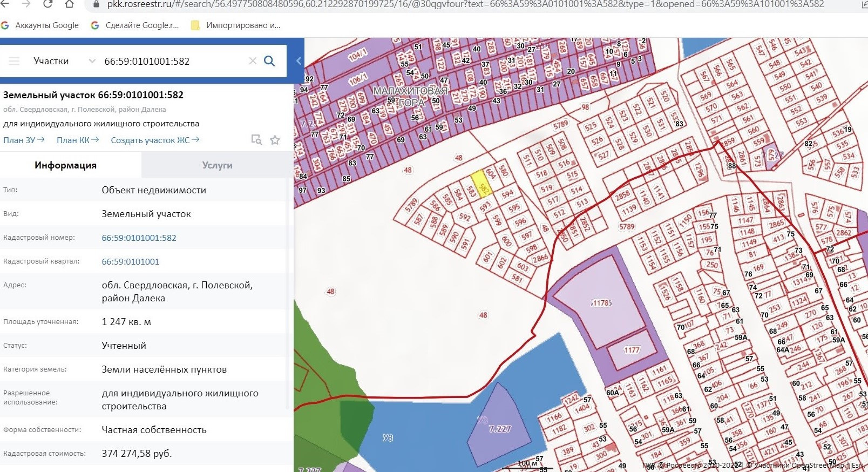Open the Аккаунты Google bookmark
The height and width of the screenshot is (472, 868).
(x=40, y=25)
